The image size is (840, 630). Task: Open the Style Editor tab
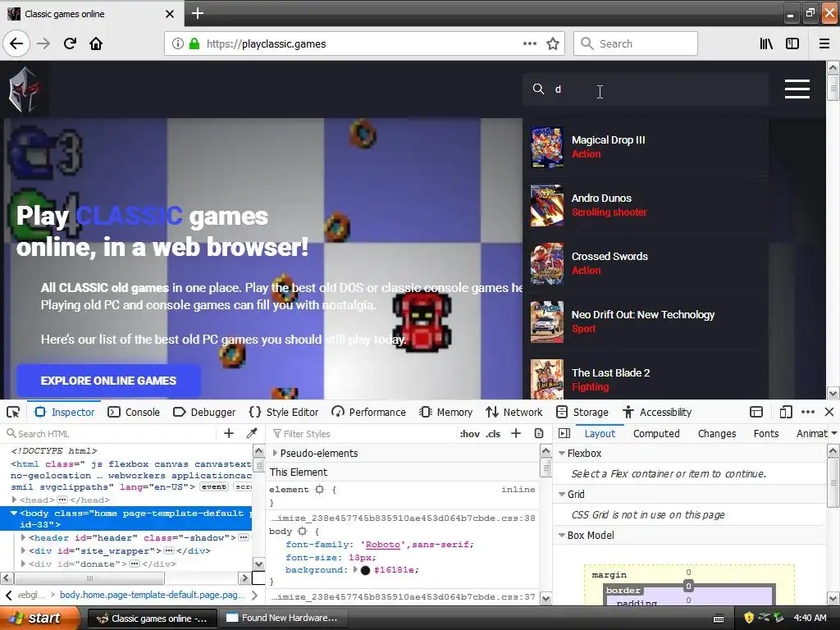click(x=284, y=412)
